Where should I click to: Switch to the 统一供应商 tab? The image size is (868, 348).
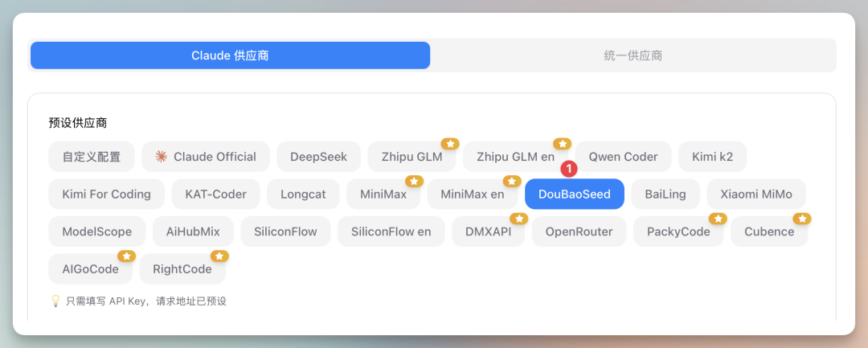633,55
